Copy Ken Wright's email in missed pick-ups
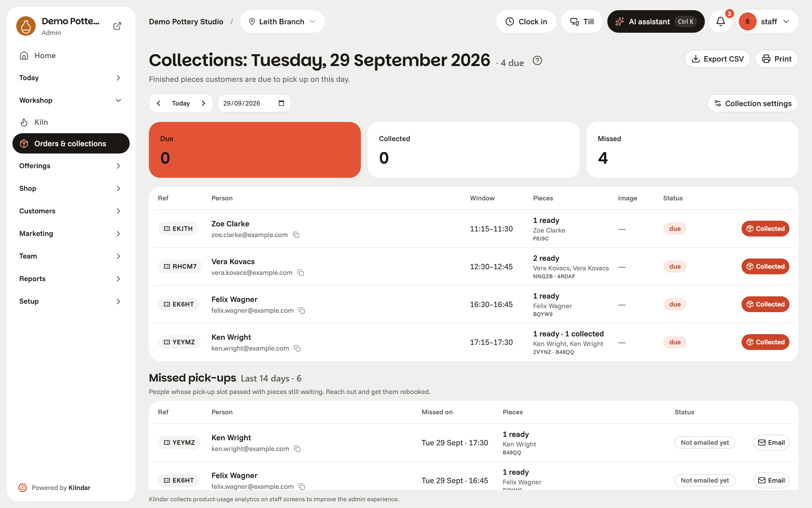Image resolution: width=812 pixels, height=508 pixels. pos(297,449)
